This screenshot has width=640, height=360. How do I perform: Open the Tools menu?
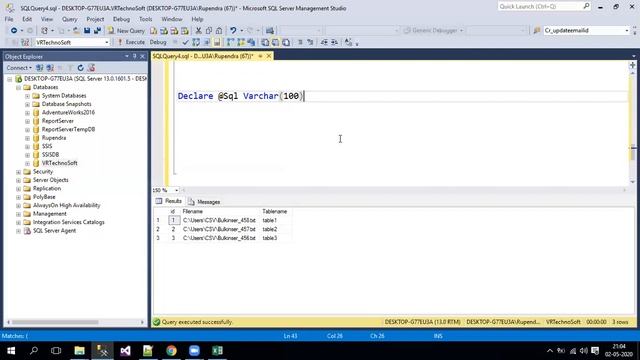point(145,19)
